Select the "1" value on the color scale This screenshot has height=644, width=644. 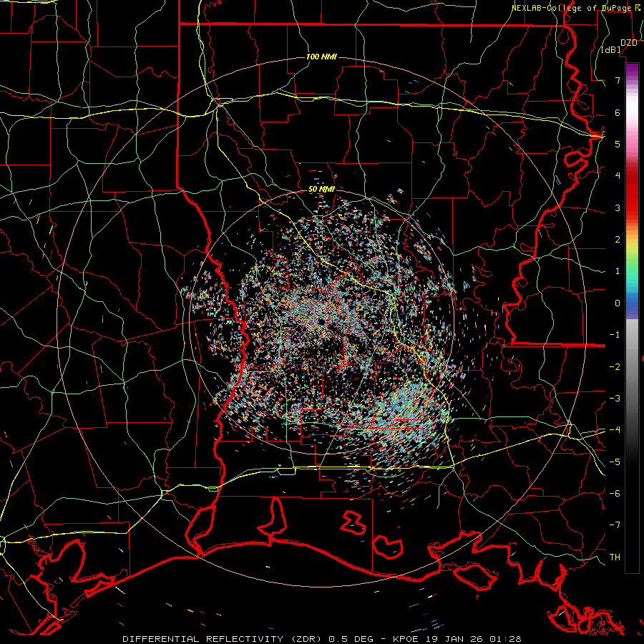point(618,271)
